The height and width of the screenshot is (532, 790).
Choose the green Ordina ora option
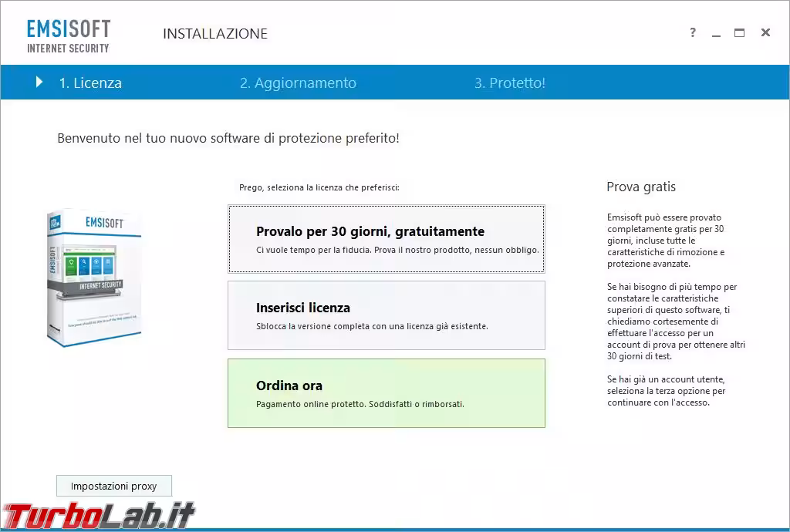[x=387, y=393]
